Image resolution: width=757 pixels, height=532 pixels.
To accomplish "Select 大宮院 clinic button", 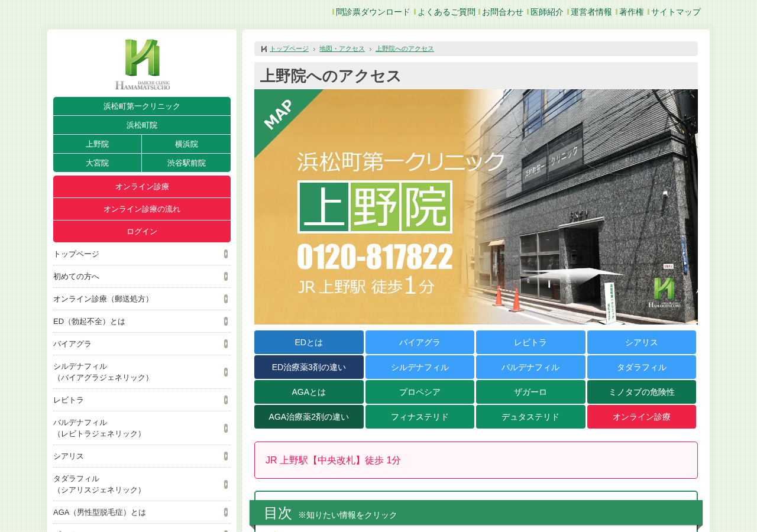I will click(x=97, y=163).
